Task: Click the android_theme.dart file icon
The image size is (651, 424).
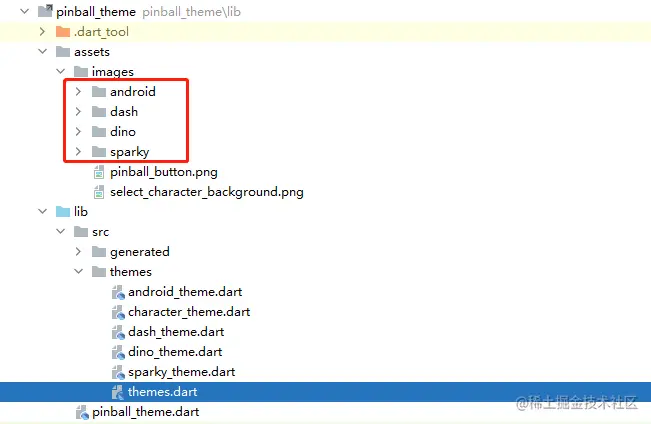Action: [x=118, y=292]
